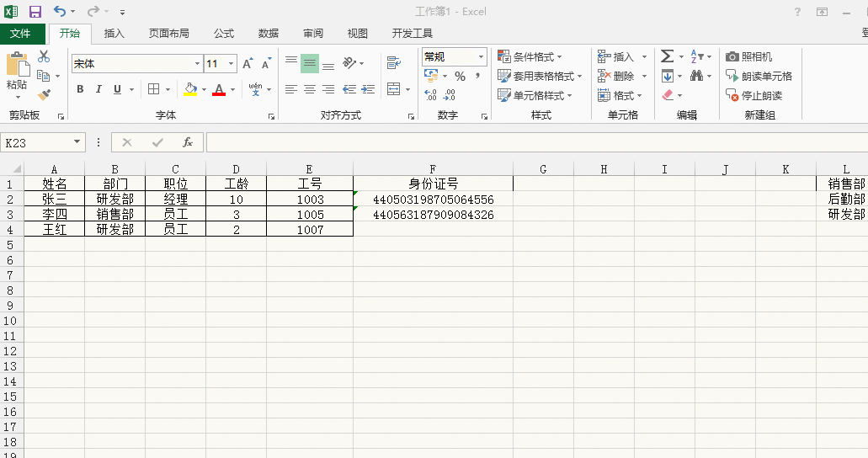
Task: Toggle italic formatting
Action: pyautogui.click(x=99, y=89)
